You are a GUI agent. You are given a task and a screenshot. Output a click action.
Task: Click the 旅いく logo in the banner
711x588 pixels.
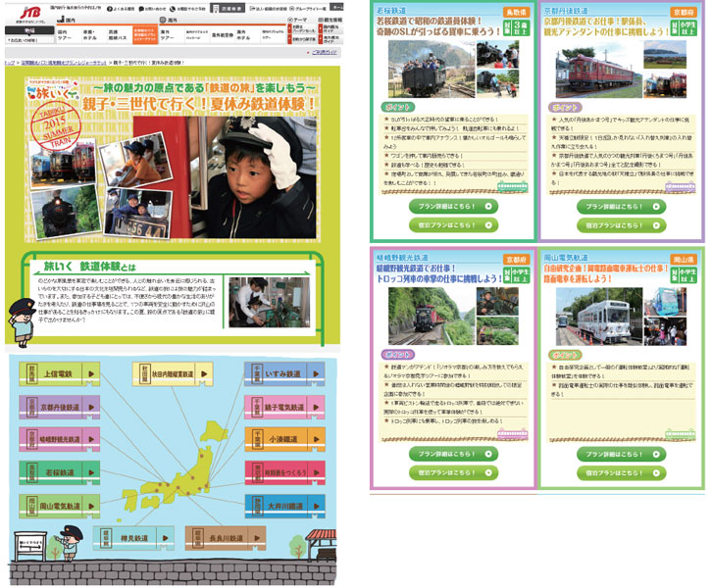[x=51, y=90]
